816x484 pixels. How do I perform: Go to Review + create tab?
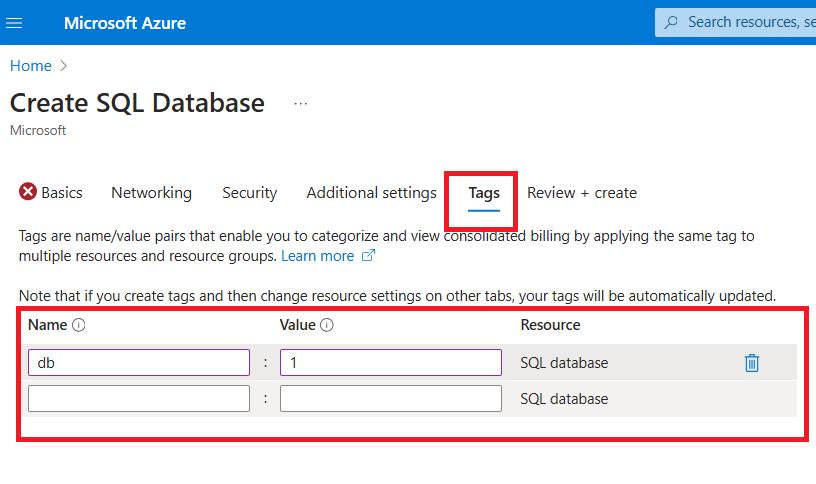pyautogui.click(x=582, y=193)
